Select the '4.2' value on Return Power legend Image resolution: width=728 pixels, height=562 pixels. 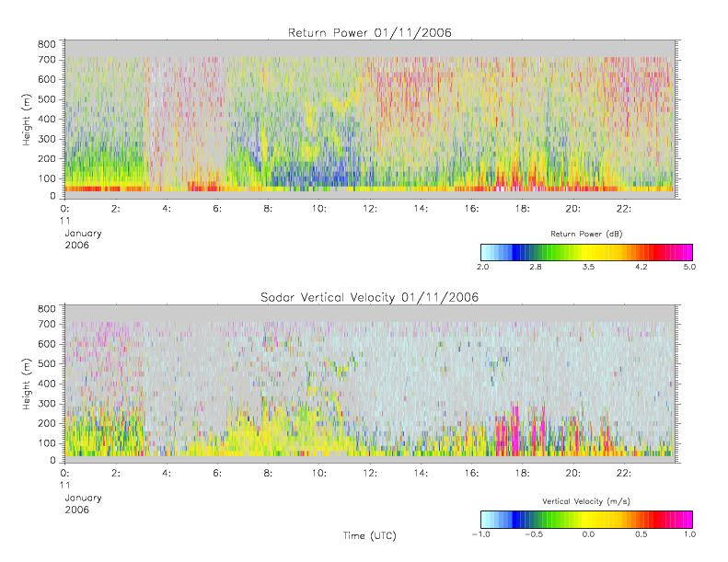point(641,267)
